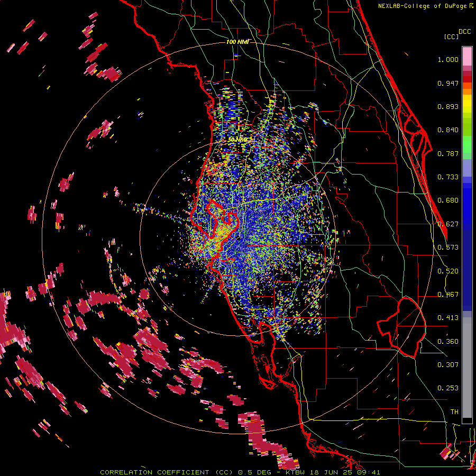Viewport: 476px width, 476px height.
Task: Click the 0.520 scale value
Action: 448,271
